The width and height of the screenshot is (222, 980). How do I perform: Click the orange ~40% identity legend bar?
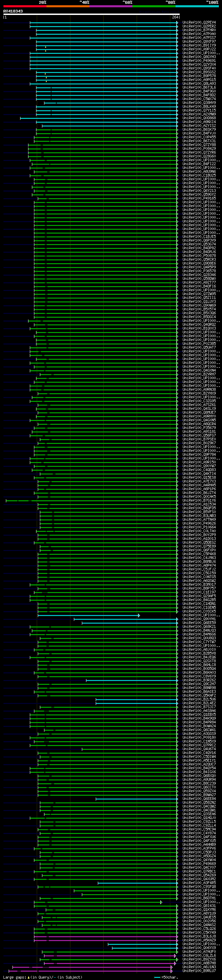[x=68, y=7]
